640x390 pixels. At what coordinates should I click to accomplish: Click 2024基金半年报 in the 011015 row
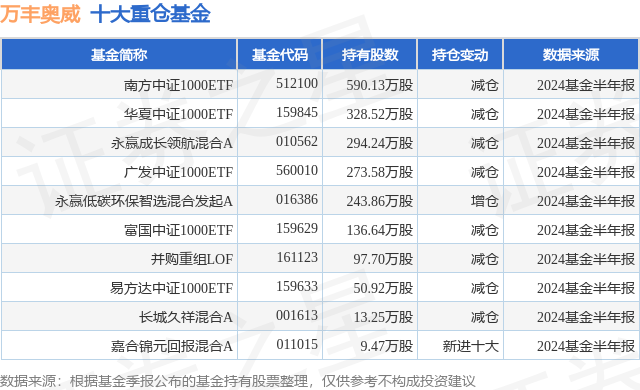point(586,346)
